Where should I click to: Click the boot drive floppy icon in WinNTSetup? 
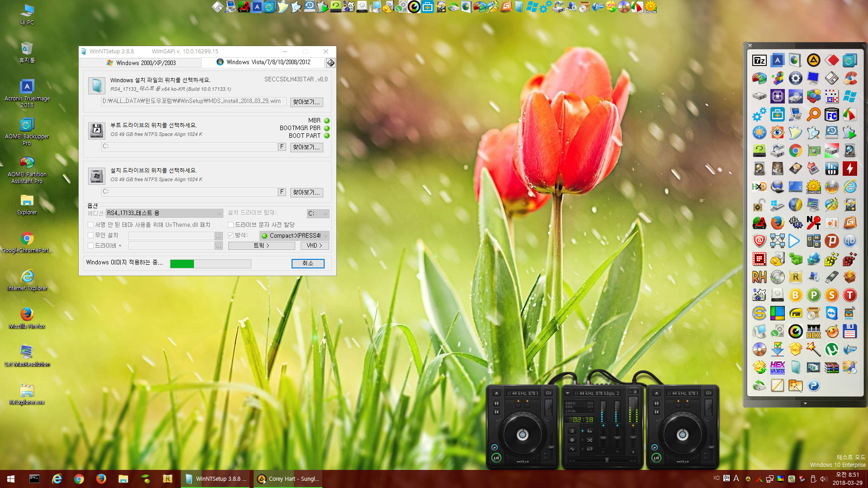tap(96, 131)
